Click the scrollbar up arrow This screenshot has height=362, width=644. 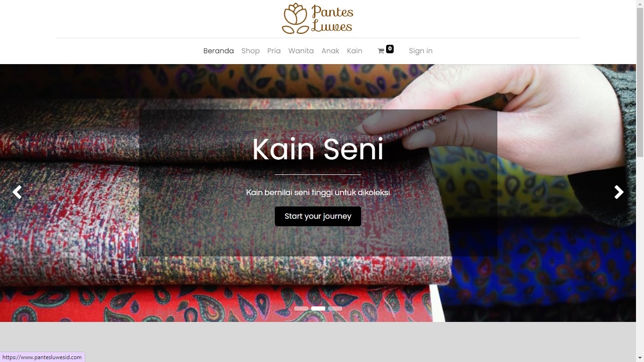[640, 4]
